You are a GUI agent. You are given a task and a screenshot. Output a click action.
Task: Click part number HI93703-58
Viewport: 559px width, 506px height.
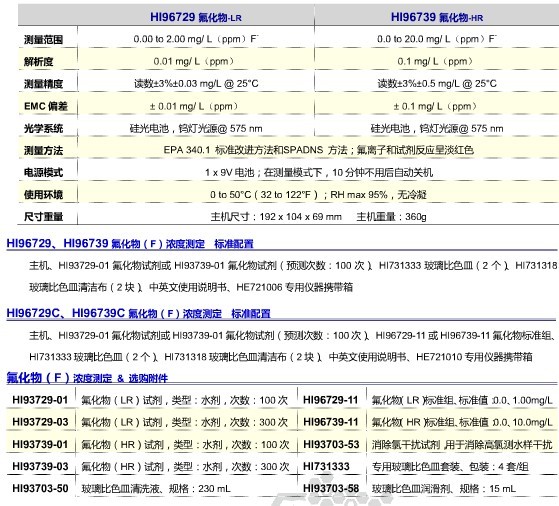point(331,488)
